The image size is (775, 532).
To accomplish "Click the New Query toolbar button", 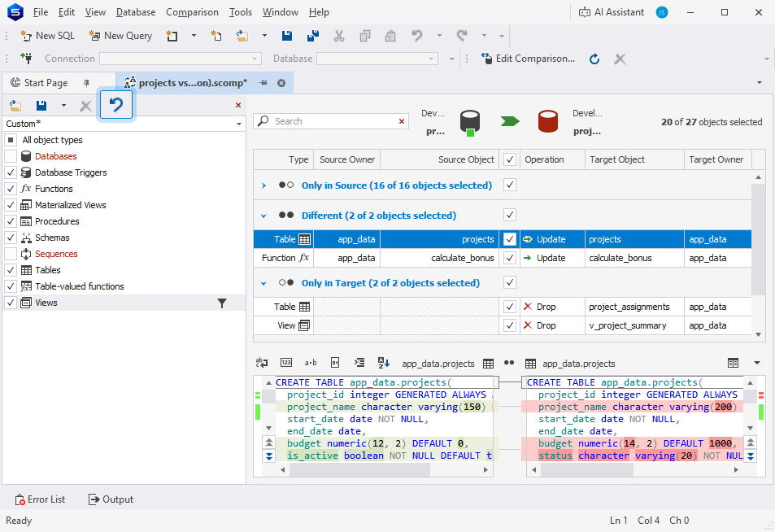I will coord(120,36).
